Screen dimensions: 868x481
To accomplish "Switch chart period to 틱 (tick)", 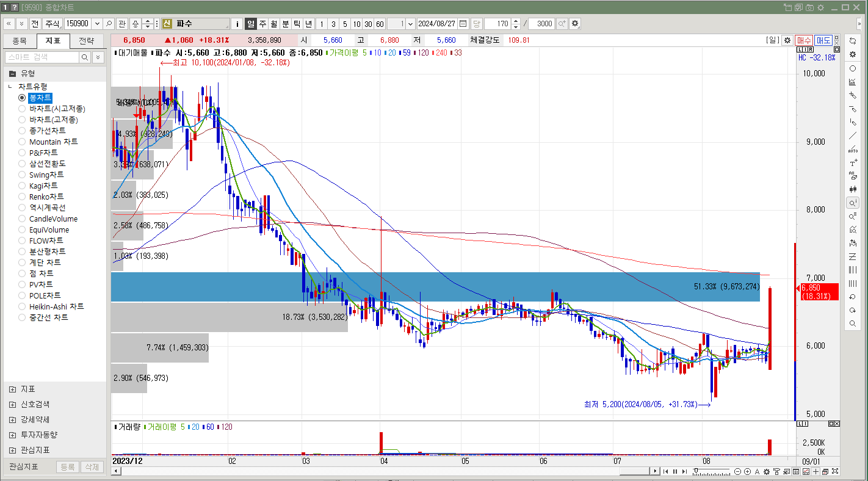I will pos(297,24).
